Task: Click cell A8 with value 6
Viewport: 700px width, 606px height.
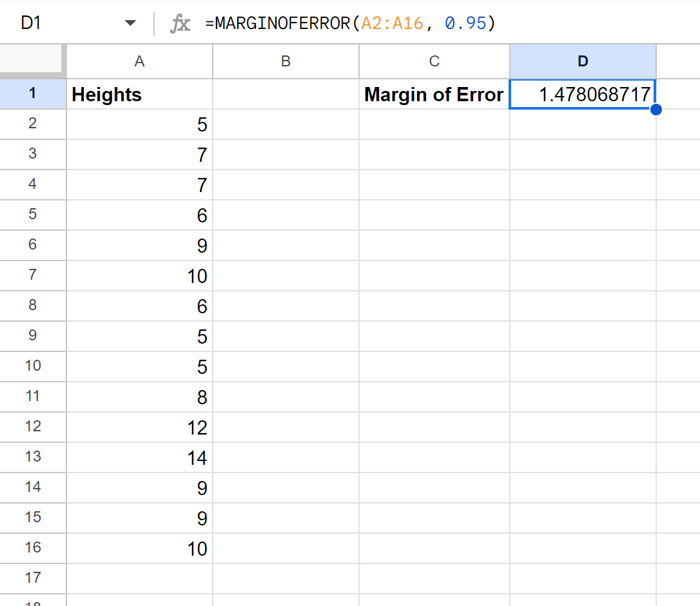Action: [x=139, y=306]
